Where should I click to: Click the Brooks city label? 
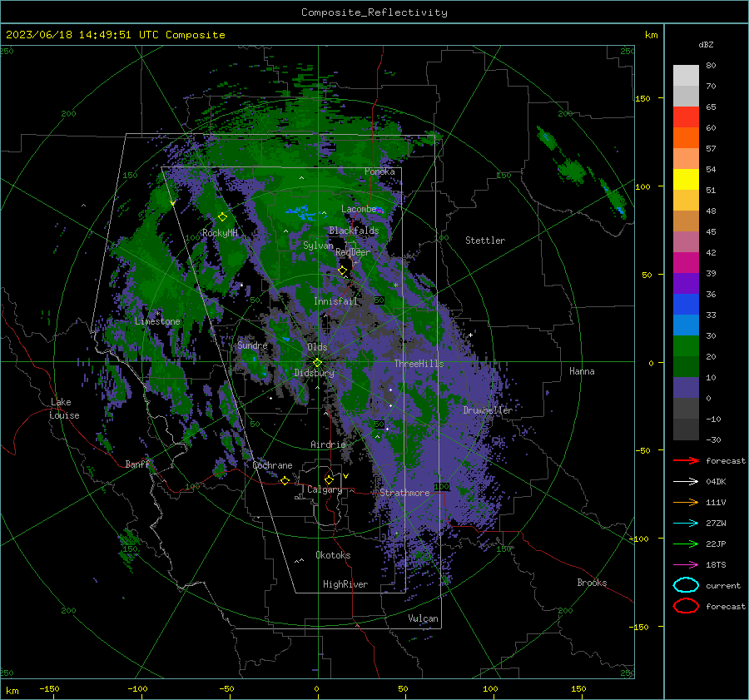[592, 583]
